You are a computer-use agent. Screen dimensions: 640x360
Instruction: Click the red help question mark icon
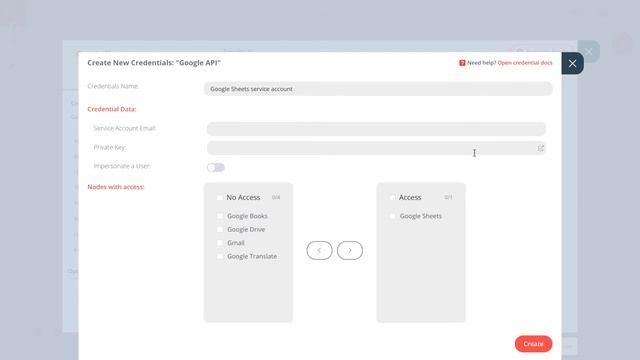tap(462, 63)
